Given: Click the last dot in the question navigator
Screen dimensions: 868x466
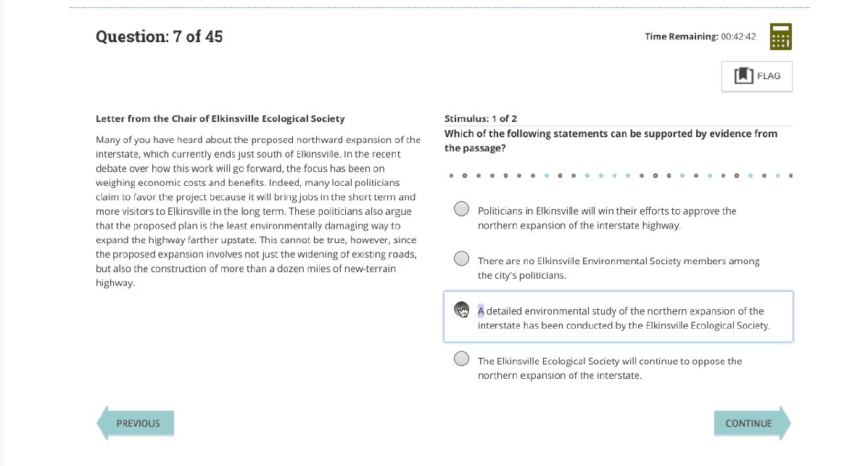Looking at the screenshot, I should pos(790,175).
